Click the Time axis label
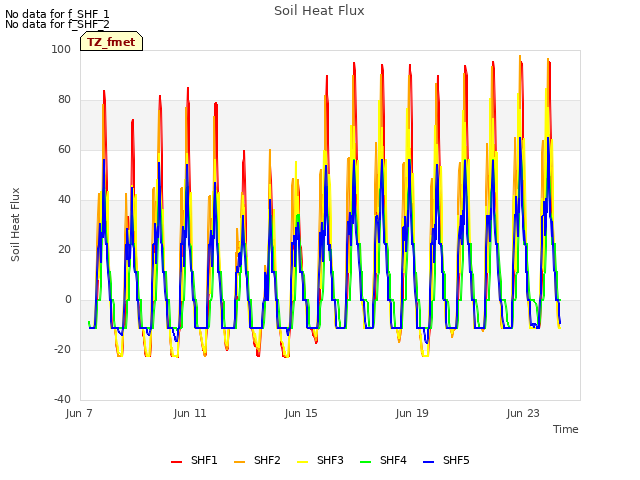Image resolution: width=640 pixels, height=480 pixels. pyautogui.click(x=566, y=429)
